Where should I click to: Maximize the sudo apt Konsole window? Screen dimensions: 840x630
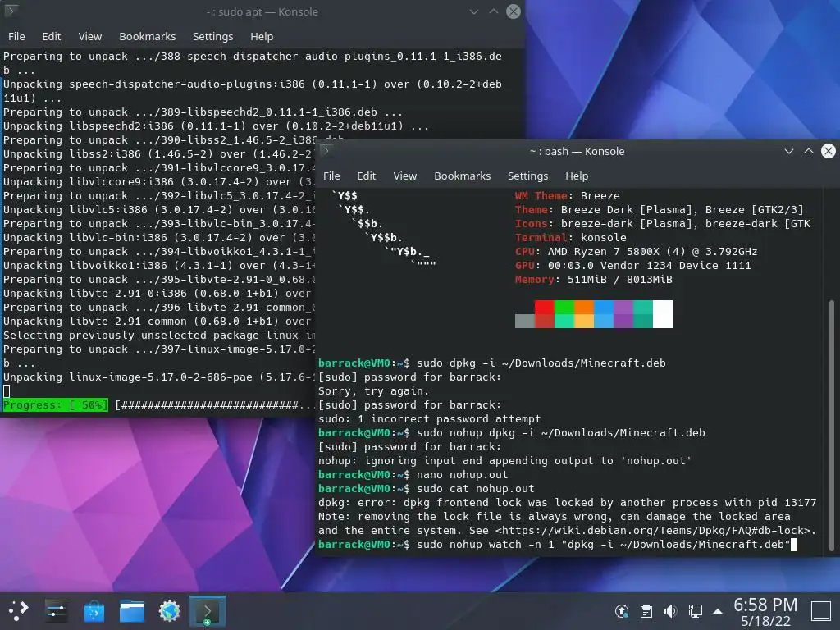(493, 11)
